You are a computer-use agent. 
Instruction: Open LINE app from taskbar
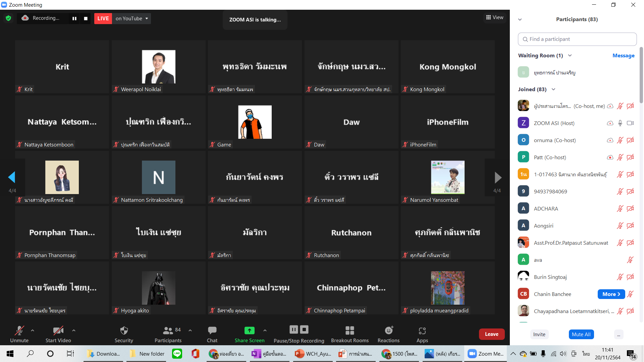pos(177,354)
